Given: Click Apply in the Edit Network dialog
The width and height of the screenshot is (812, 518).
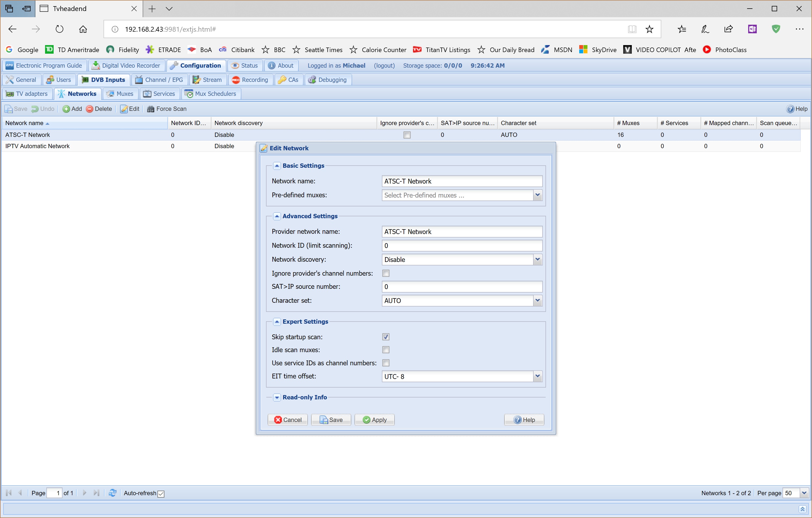Looking at the screenshot, I should click(x=374, y=419).
